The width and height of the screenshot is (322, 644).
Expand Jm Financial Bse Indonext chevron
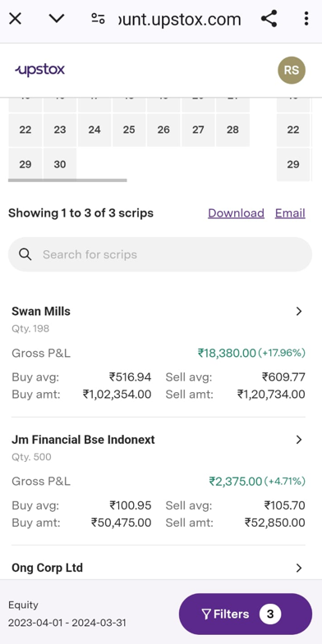(299, 440)
